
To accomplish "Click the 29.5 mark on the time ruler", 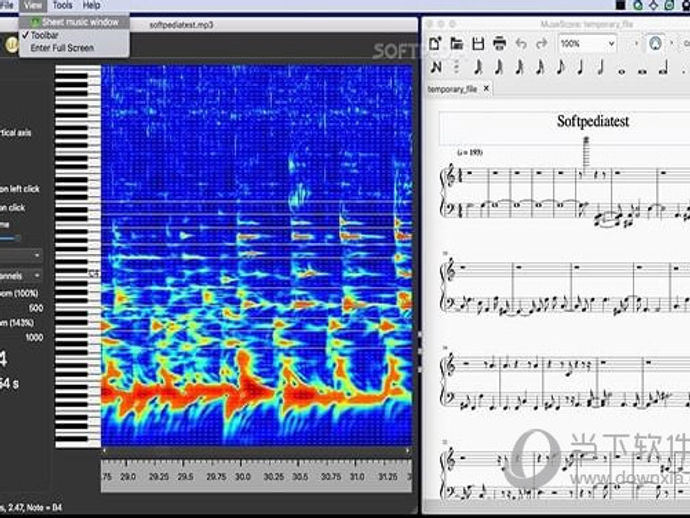I will [185, 477].
